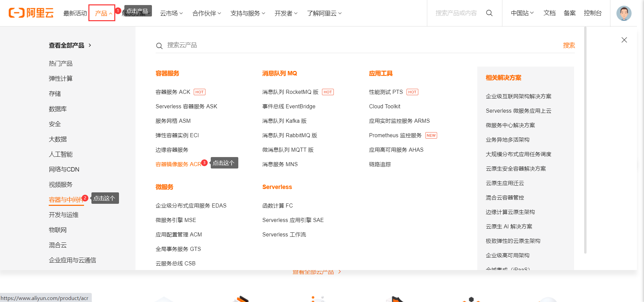Open 微服务引擎 MSE link

coord(176,220)
